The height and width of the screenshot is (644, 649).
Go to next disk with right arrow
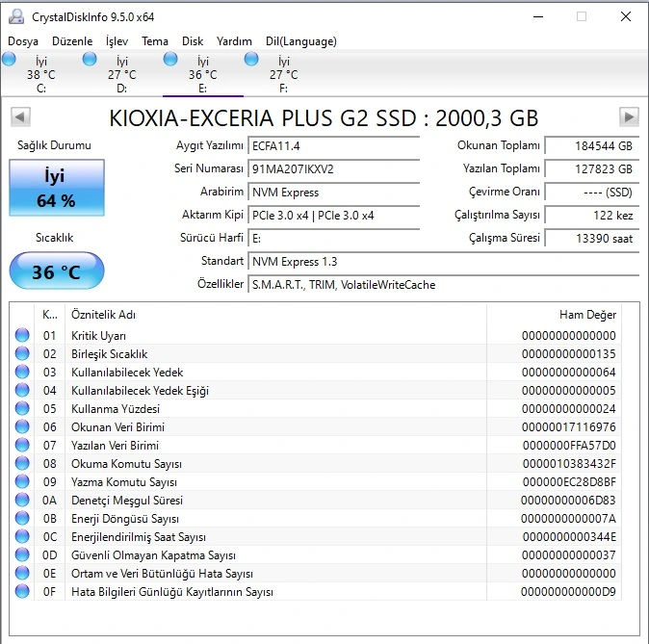coord(629,117)
